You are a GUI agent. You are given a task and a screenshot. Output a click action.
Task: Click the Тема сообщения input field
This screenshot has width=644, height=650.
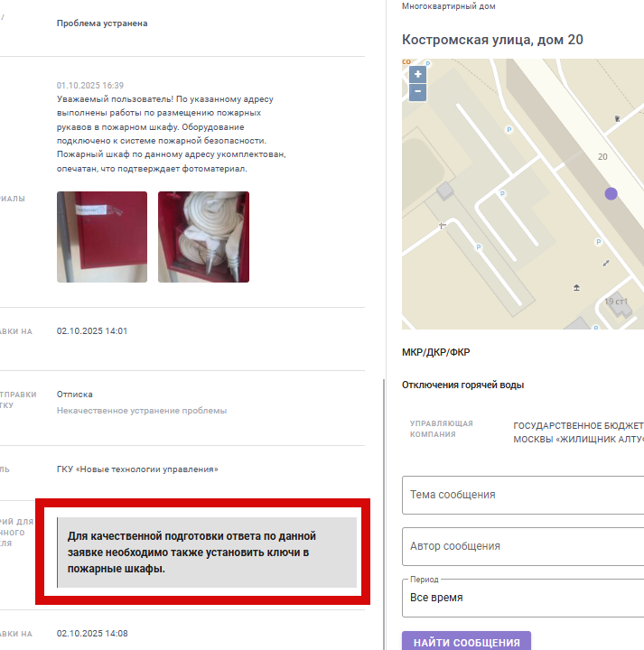click(523, 495)
